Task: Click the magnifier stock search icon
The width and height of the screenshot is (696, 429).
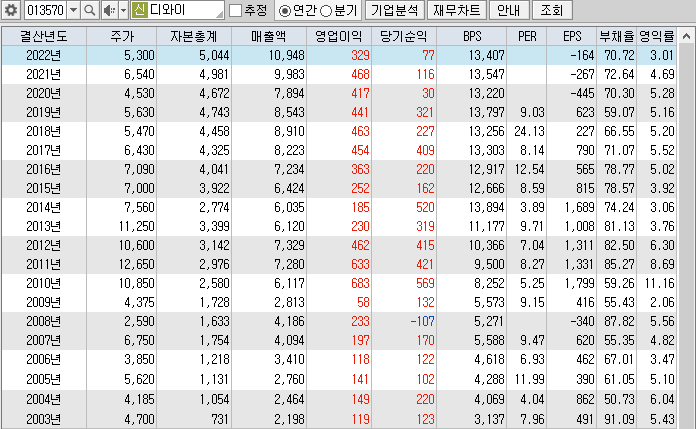Action: tap(90, 10)
